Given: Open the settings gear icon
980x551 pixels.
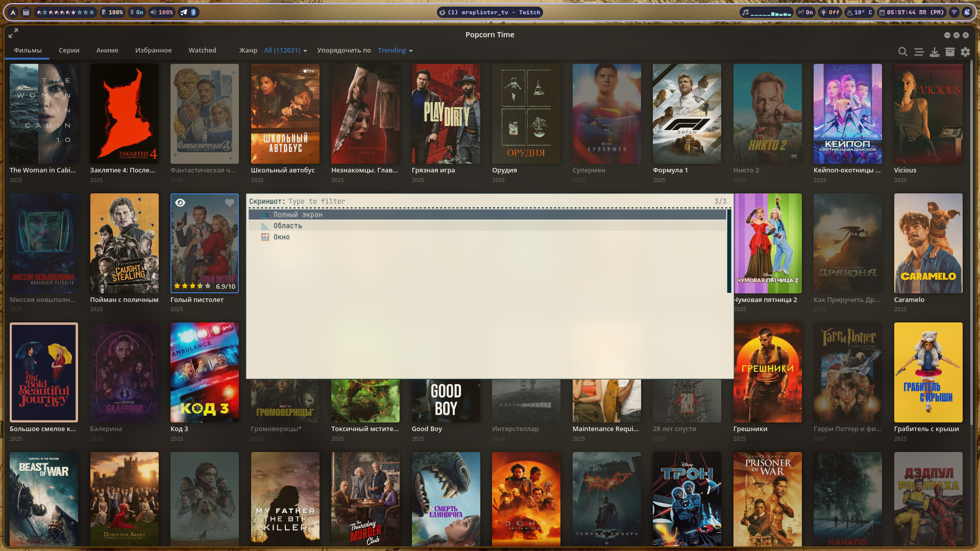Looking at the screenshot, I should [965, 52].
